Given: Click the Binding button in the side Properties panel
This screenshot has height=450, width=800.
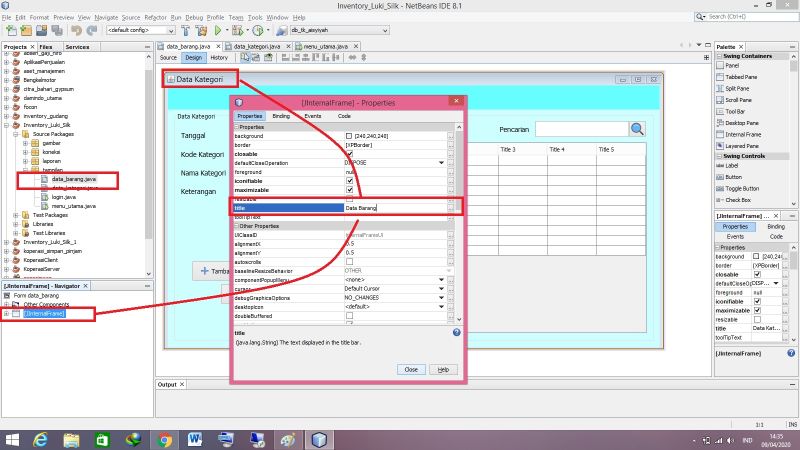Looking at the screenshot, I should [776, 227].
